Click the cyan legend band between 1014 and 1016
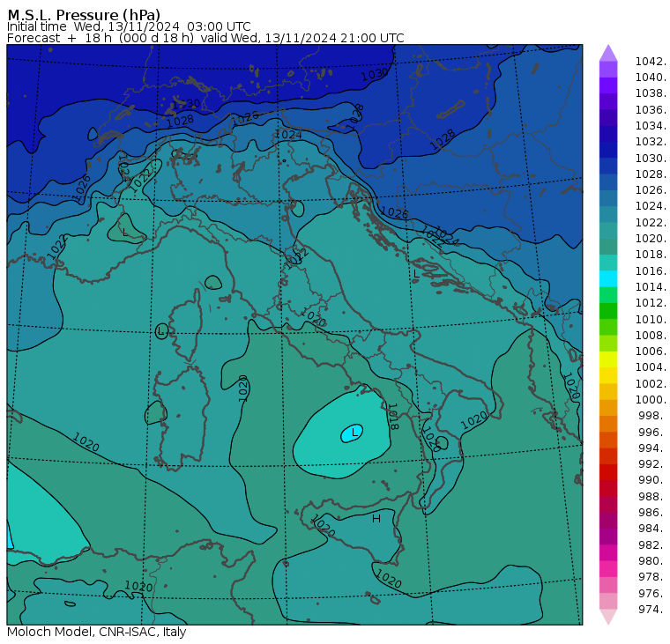The height and width of the screenshot is (644, 670). point(608,278)
